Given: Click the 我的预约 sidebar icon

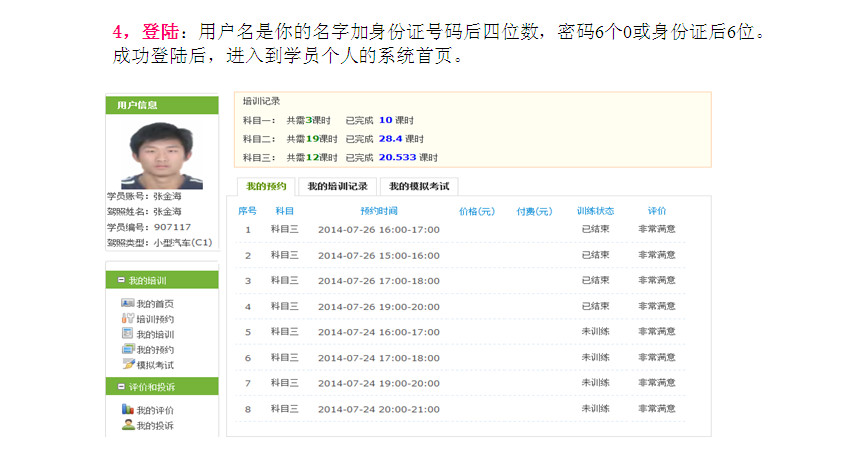Looking at the screenshot, I should click(127, 349).
